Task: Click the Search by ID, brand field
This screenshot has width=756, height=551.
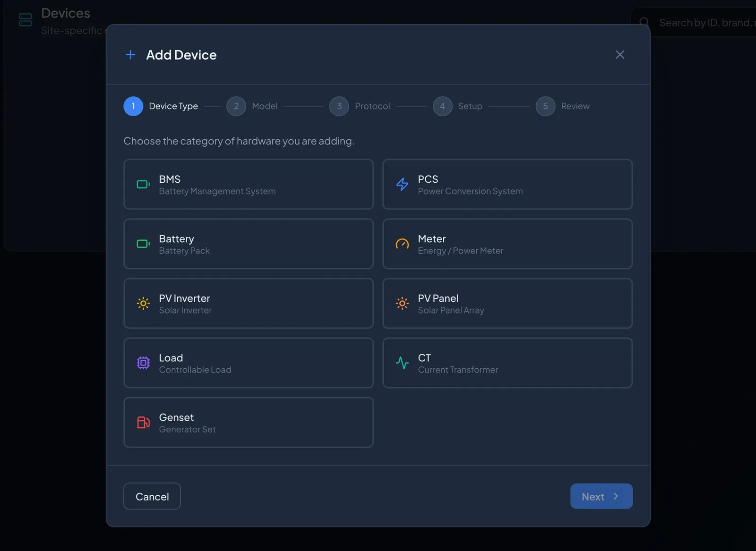Action: pyautogui.click(x=693, y=22)
